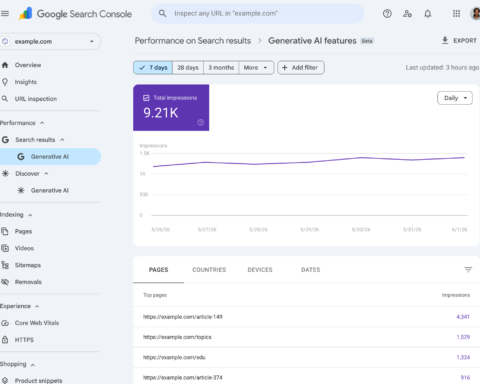Switch to the Dates tab
The width and height of the screenshot is (480, 384).
click(311, 270)
